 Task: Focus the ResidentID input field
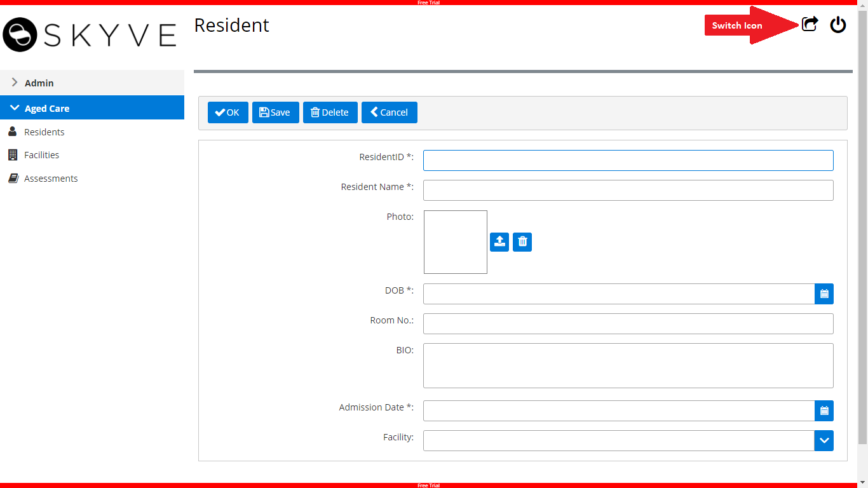coord(628,160)
